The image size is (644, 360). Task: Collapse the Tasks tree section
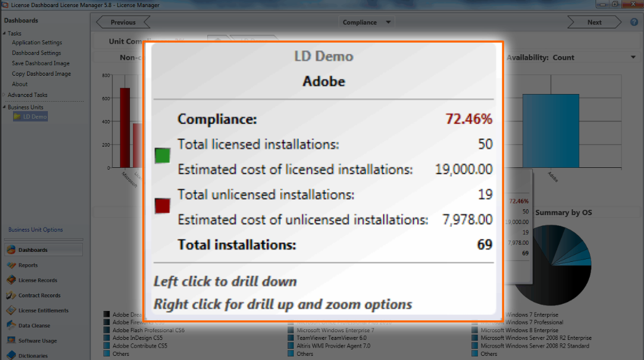(x=4, y=34)
